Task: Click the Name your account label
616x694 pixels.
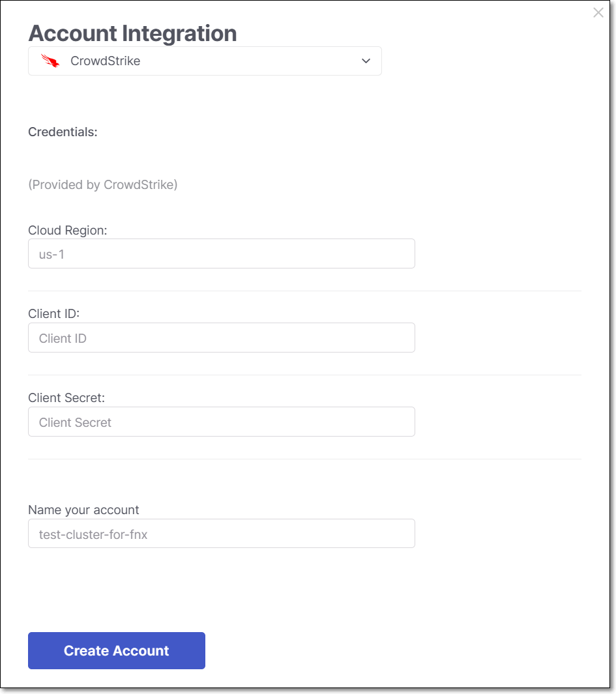Action: tap(83, 510)
